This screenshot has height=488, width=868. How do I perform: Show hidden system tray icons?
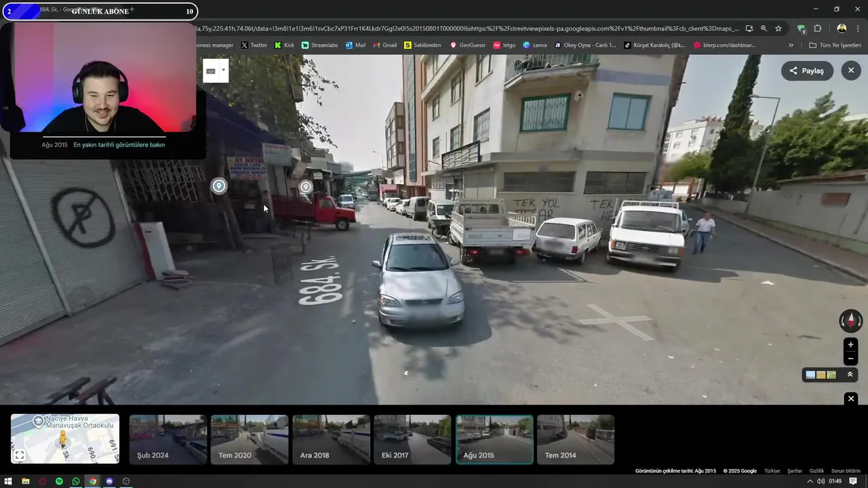click(x=810, y=481)
